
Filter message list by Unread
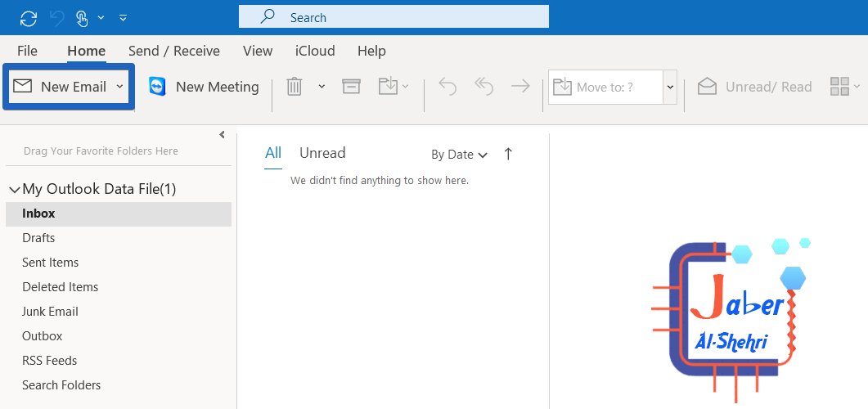click(x=322, y=153)
